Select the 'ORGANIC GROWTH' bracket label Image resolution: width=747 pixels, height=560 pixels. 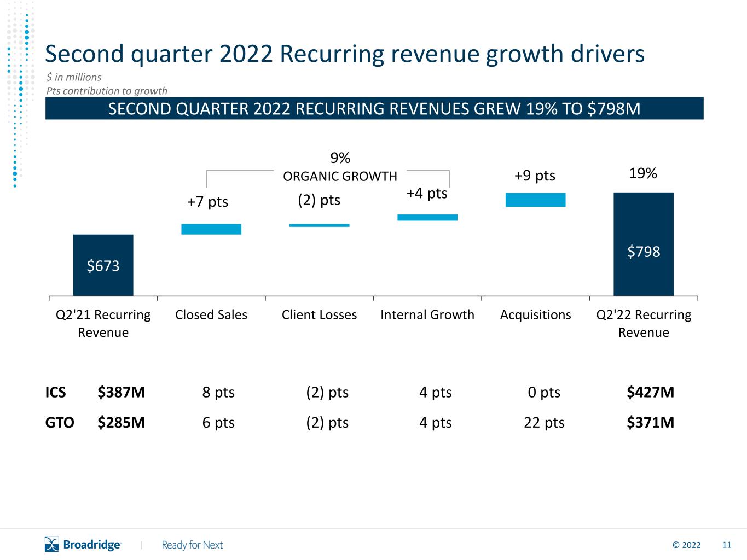[x=340, y=176]
